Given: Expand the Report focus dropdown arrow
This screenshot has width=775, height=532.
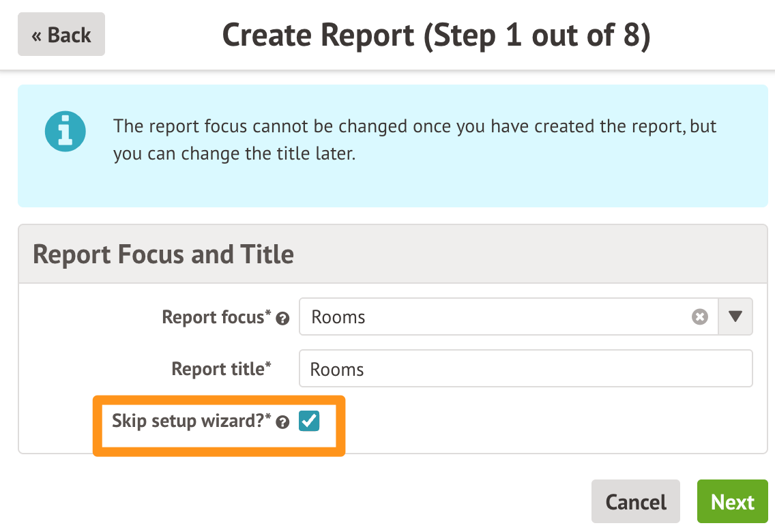Looking at the screenshot, I should click(x=735, y=317).
